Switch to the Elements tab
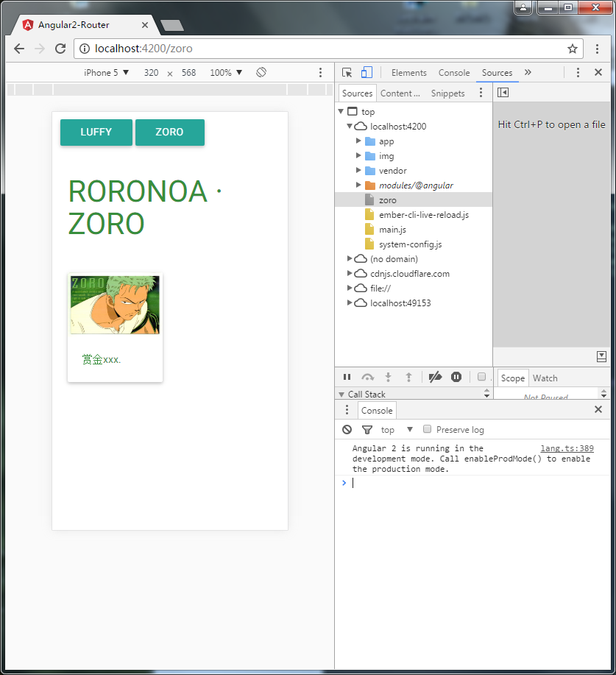This screenshot has width=616, height=675. (x=409, y=73)
